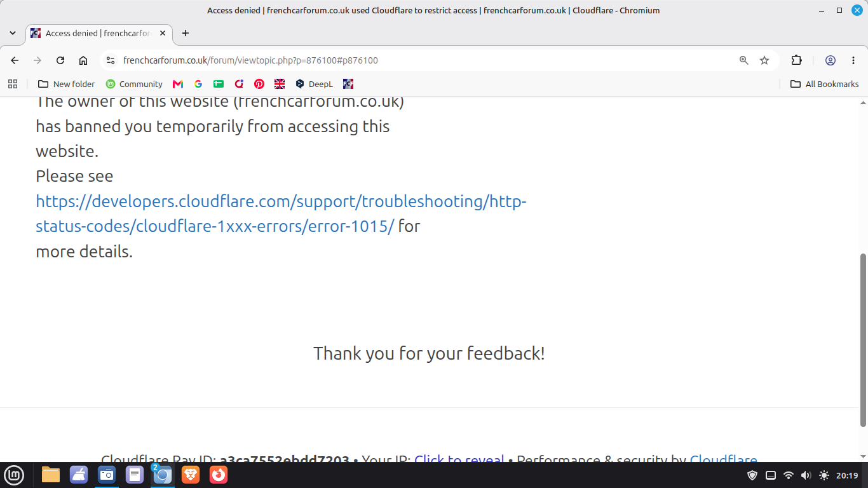View site information icon in address bar
This screenshot has width=868, height=488.
coord(111,60)
